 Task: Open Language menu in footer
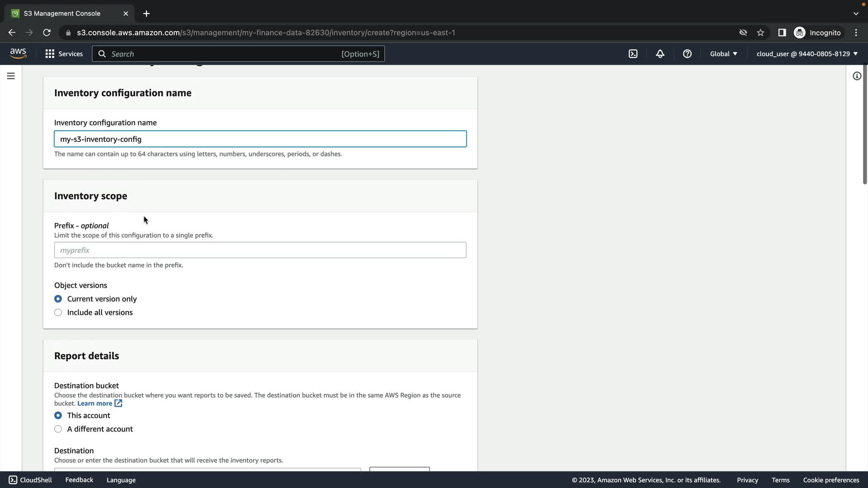pyautogui.click(x=121, y=480)
